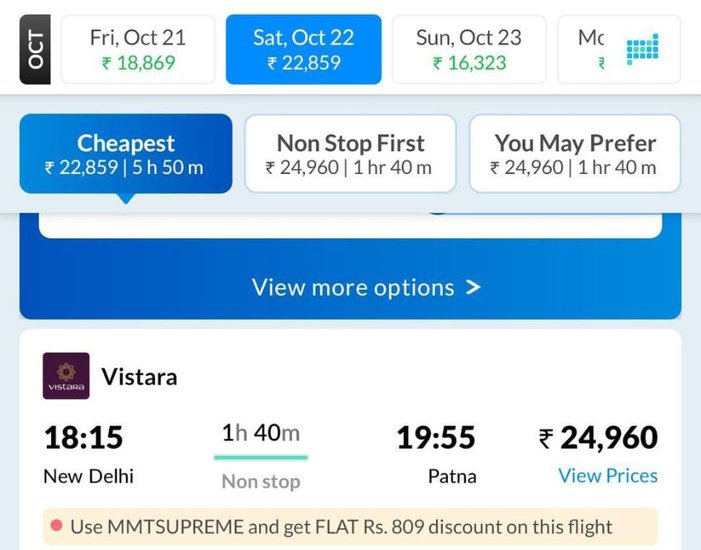Click the red dot on promo banner
The image size is (701, 550).
pos(56,526)
